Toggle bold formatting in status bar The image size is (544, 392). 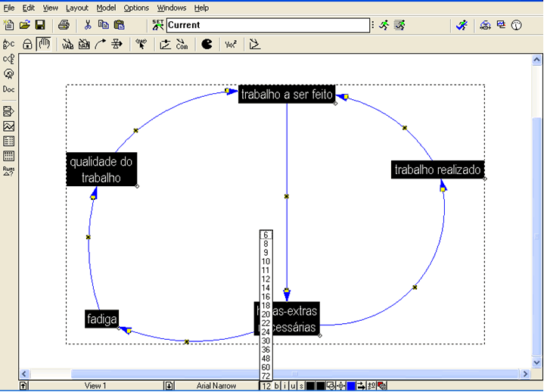pos(277,386)
